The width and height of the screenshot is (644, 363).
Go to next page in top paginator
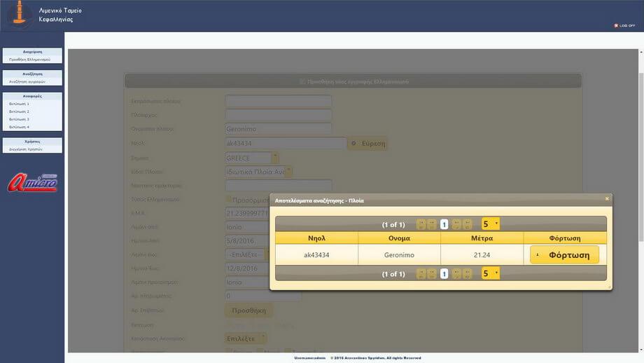[x=456, y=224]
